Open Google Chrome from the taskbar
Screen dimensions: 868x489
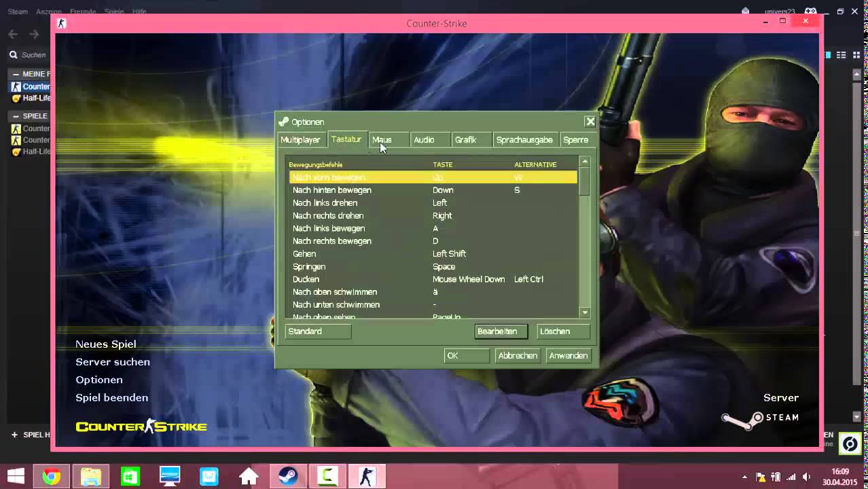coord(51,477)
